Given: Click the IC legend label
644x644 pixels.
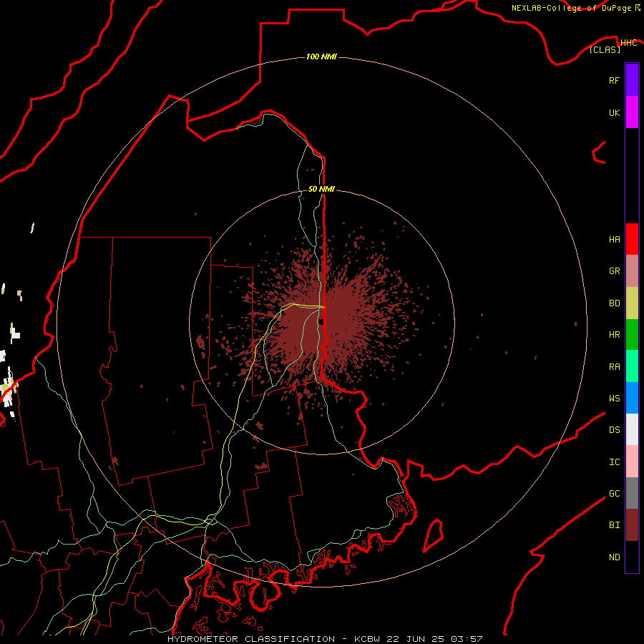Looking at the screenshot, I should (614, 462).
